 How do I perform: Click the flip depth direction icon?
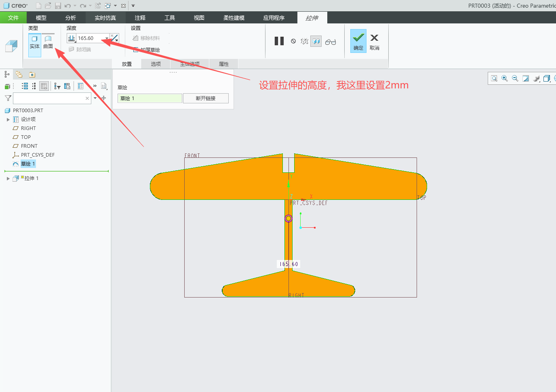pos(115,38)
